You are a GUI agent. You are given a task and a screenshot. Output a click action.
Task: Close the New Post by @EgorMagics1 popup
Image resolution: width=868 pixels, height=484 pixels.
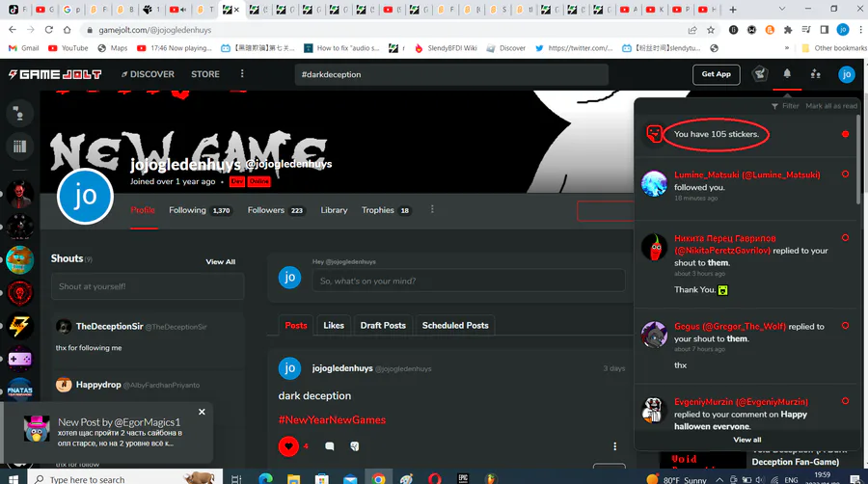[202, 412]
